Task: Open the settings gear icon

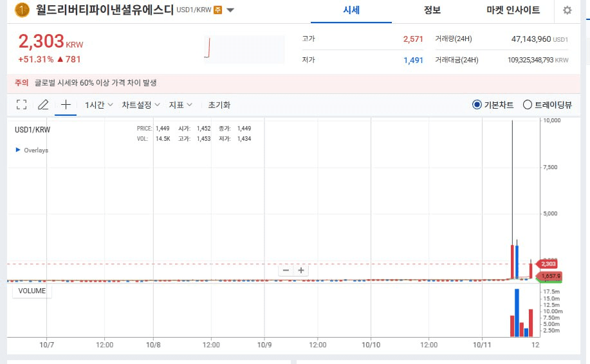Action: click(567, 10)
